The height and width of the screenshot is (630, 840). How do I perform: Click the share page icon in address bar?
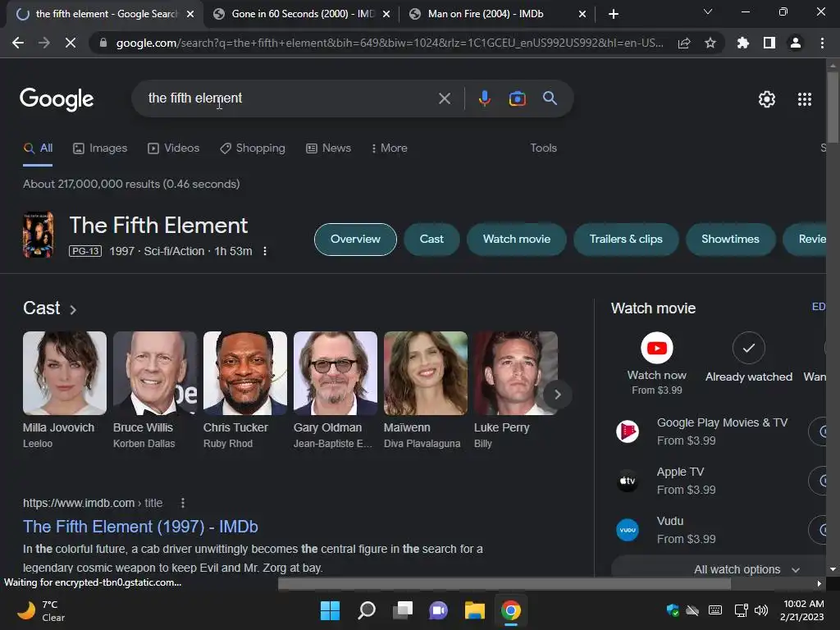click(x=684, y=43)
